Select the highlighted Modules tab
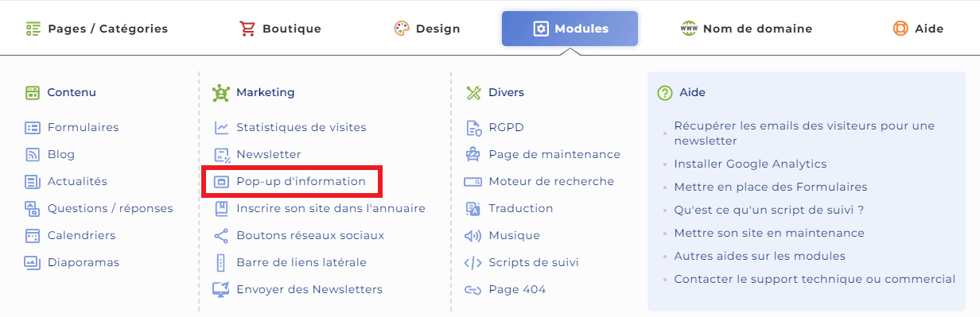This screenshot has height=317, width=980. click(570, 29)
